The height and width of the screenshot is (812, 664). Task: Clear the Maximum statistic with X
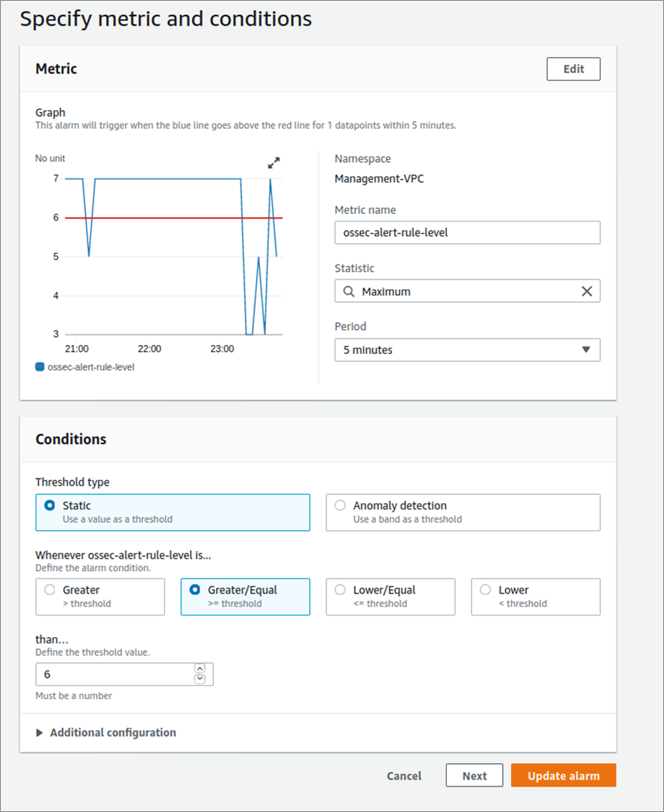[x=586, y=292]
